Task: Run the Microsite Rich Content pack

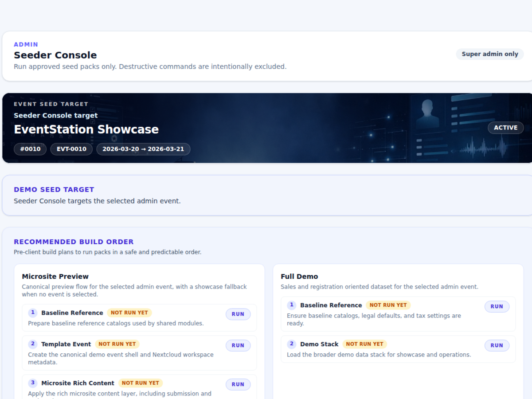Action: tap(238, 384)
